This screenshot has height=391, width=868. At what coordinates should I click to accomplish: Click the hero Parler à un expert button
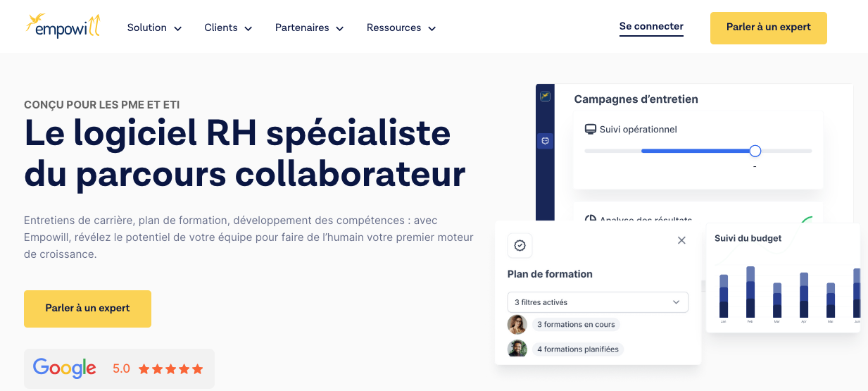click(87, 309)
